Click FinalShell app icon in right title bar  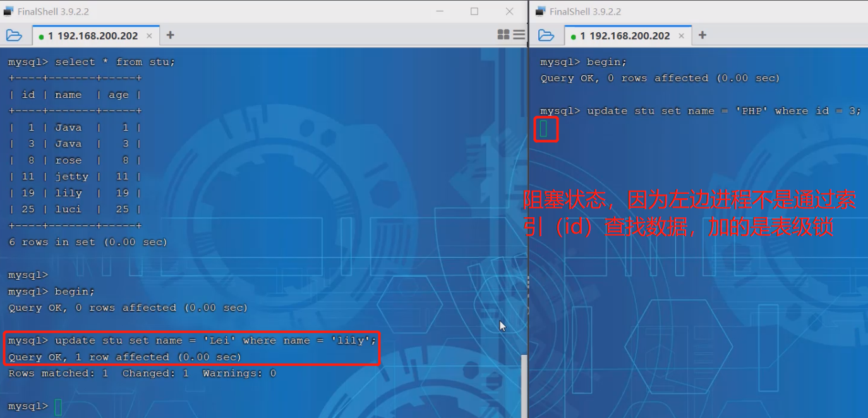541,11
